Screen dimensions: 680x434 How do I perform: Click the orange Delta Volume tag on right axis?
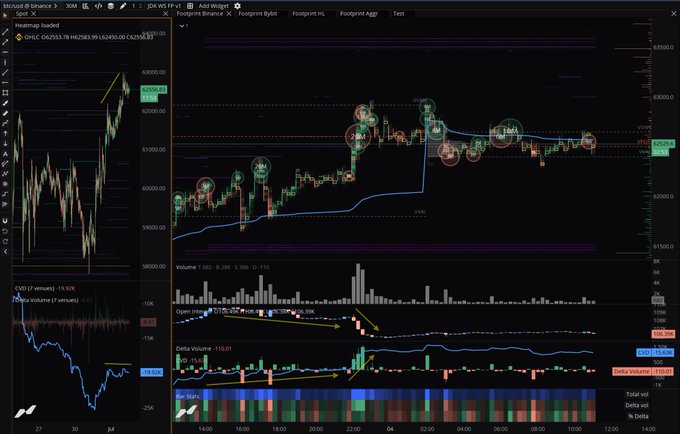643,372
